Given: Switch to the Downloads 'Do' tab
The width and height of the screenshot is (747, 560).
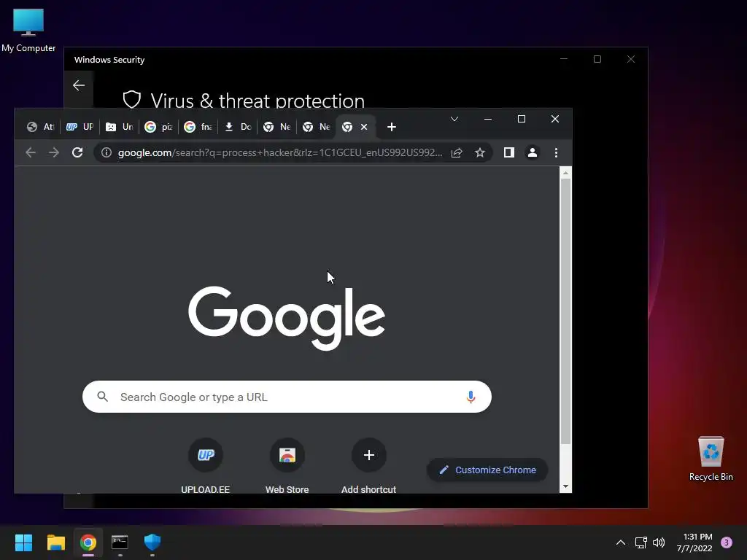Looking at the screenshot, I should pos(238,127).
